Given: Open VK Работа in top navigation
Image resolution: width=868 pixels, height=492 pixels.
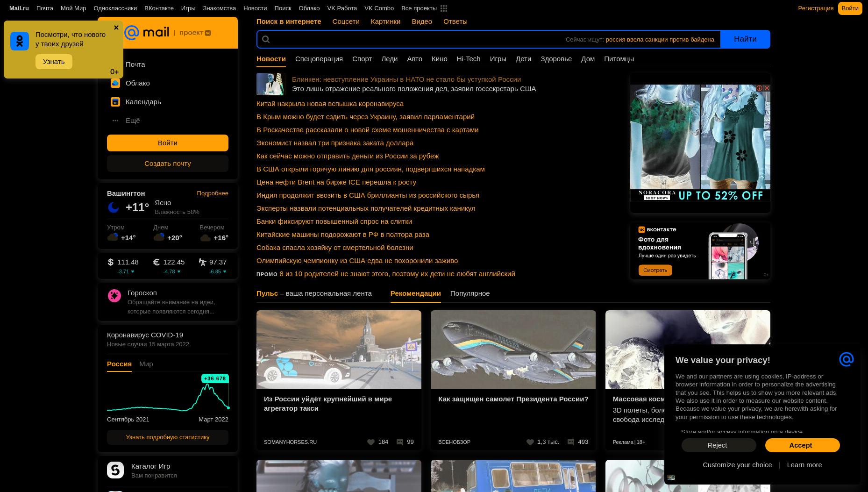Looking at the screenshot, I should (342, 8).
